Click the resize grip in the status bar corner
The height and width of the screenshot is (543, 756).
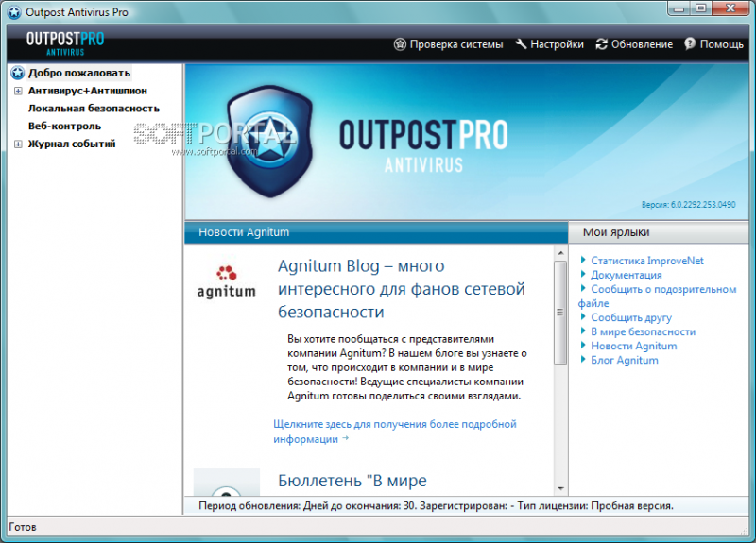[x=744, y=531]
